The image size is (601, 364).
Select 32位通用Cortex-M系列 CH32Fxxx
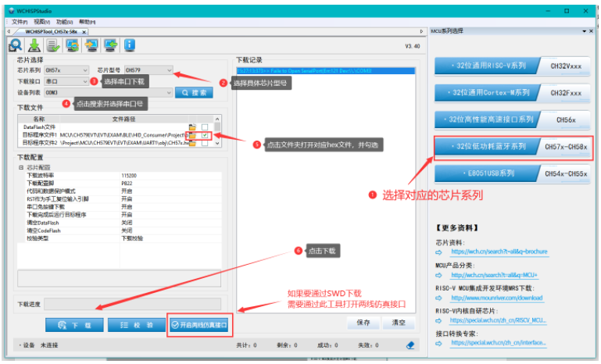tap(512, 93)
